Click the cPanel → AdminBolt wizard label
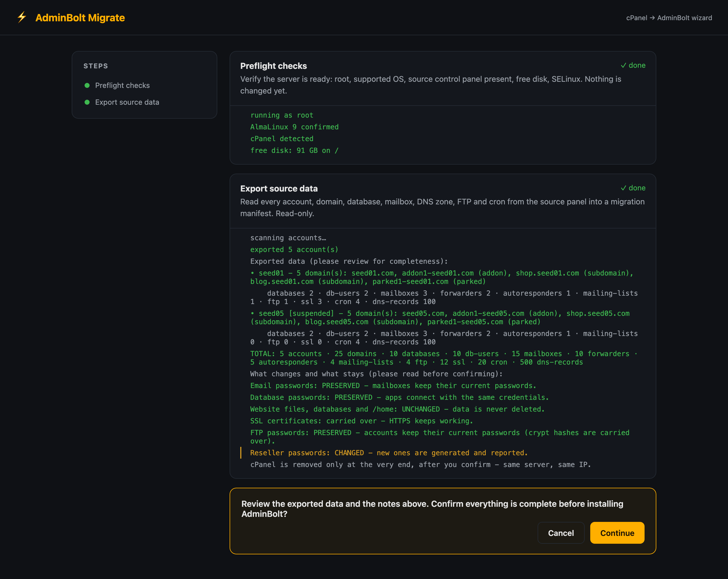This screenshot has width=728, height=579. [669, 18]
